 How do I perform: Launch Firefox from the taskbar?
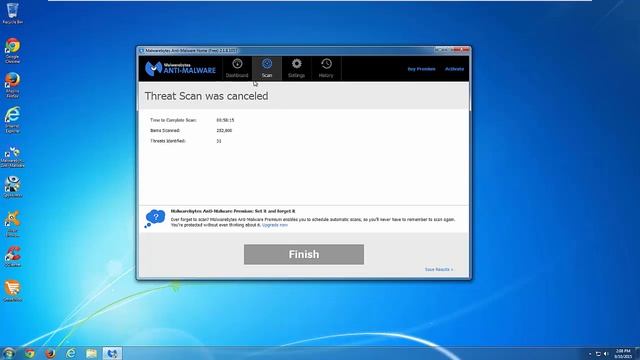tap(50, 353)
